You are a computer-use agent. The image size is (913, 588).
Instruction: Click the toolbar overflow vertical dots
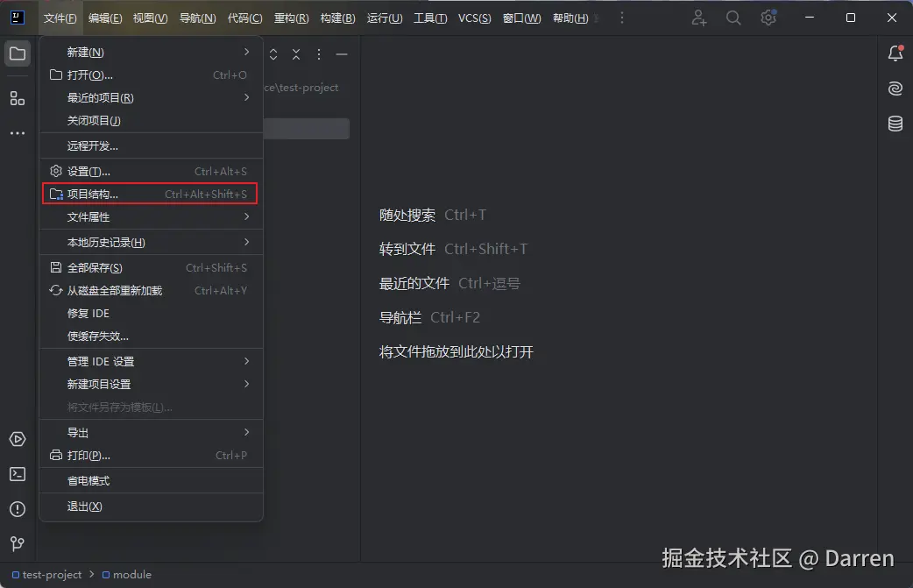[622, 18]
